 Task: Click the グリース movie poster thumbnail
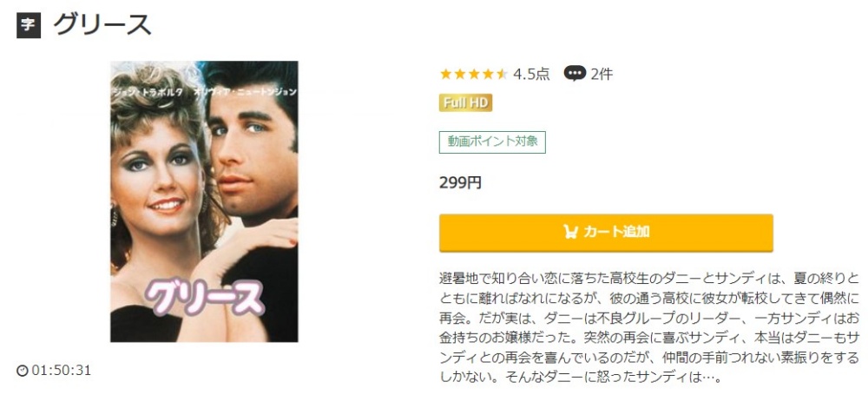click(x=204, y=201)
